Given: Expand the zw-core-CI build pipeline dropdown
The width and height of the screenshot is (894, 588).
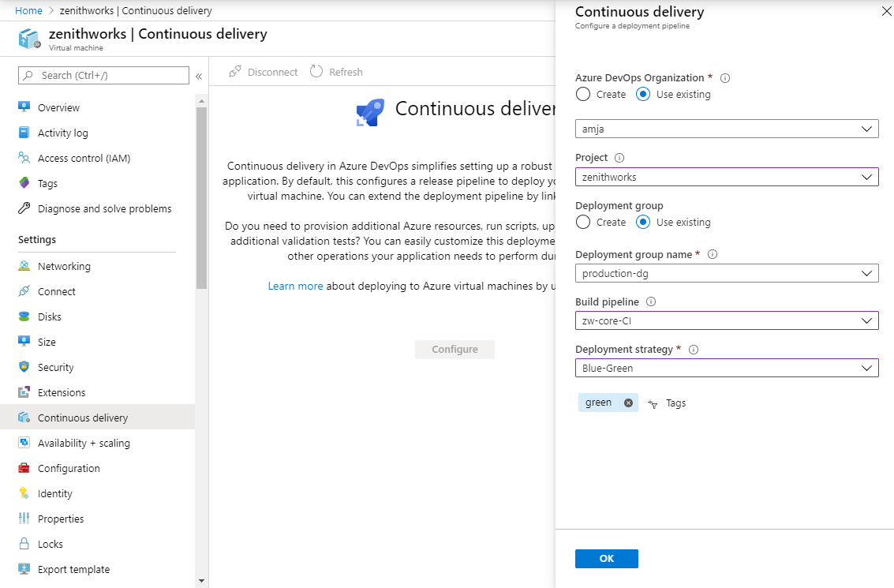Looking at the screenshot, I should (726, 320).
